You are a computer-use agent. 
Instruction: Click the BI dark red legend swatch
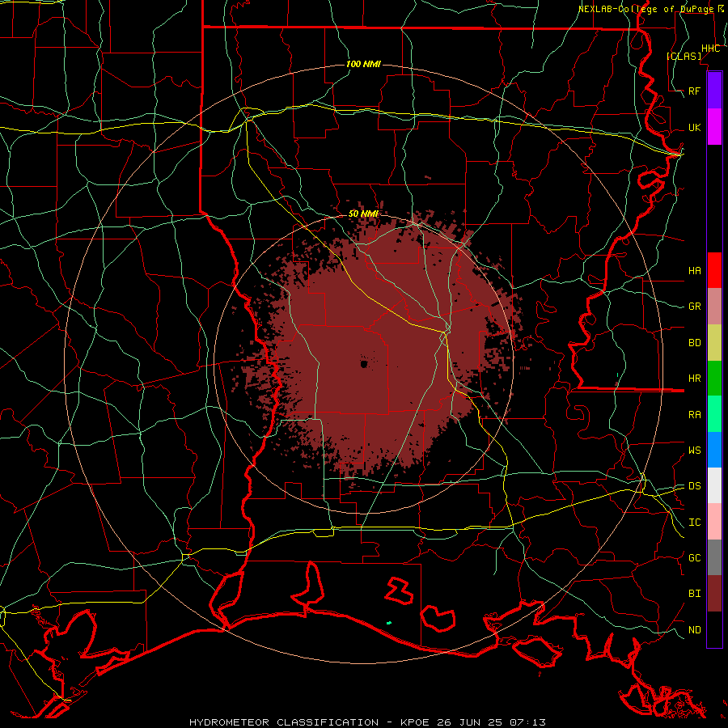[x=714, y=594]
